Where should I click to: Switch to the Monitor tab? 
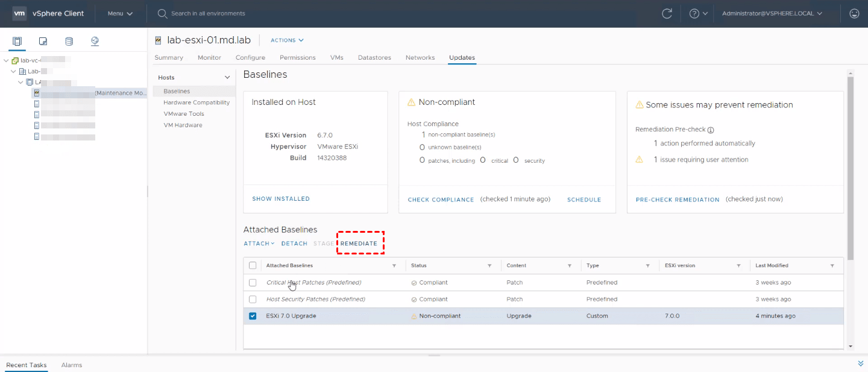coord(209,58)
